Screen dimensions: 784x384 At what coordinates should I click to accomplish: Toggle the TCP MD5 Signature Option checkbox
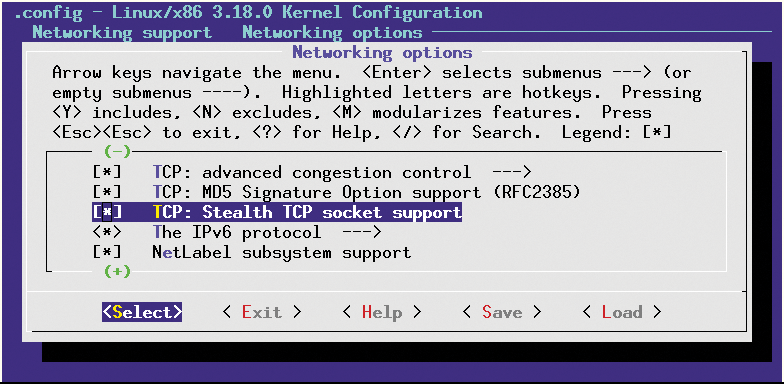tap(107, 192)
